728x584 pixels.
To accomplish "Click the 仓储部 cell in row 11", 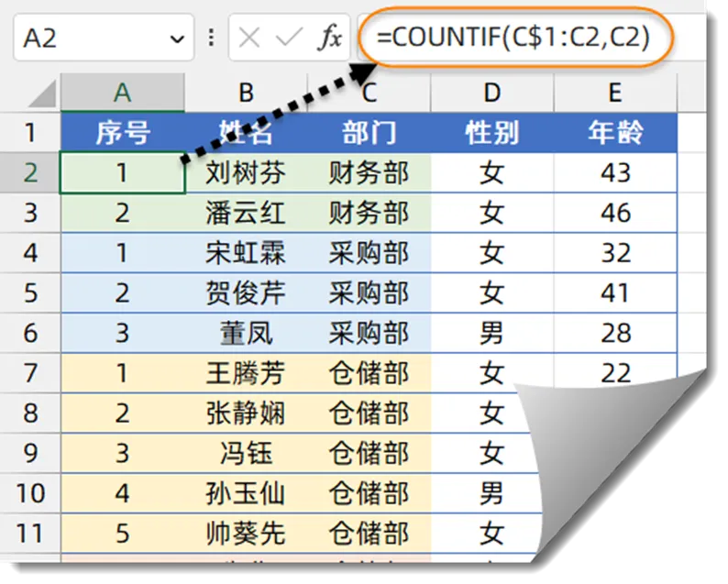I will 369,533.
